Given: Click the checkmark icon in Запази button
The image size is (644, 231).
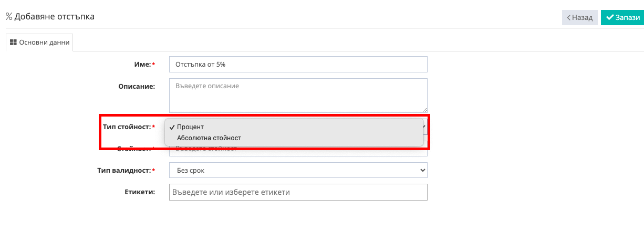Looking at the screenshot, I should (610, 17).
